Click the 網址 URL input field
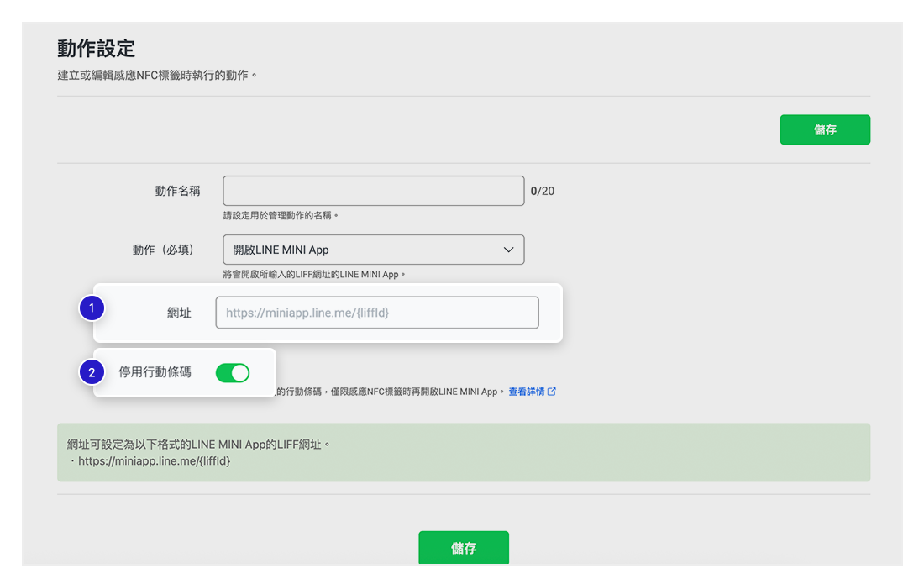924x584 pixels. [377, 313]
